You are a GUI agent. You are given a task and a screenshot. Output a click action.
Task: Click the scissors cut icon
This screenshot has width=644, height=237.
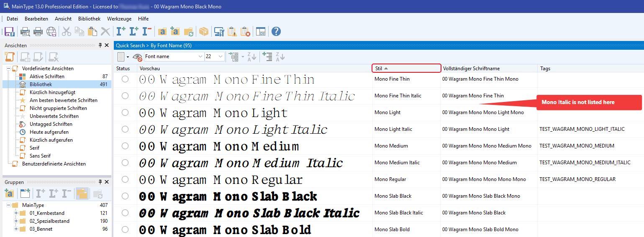[x=67, y=31]
